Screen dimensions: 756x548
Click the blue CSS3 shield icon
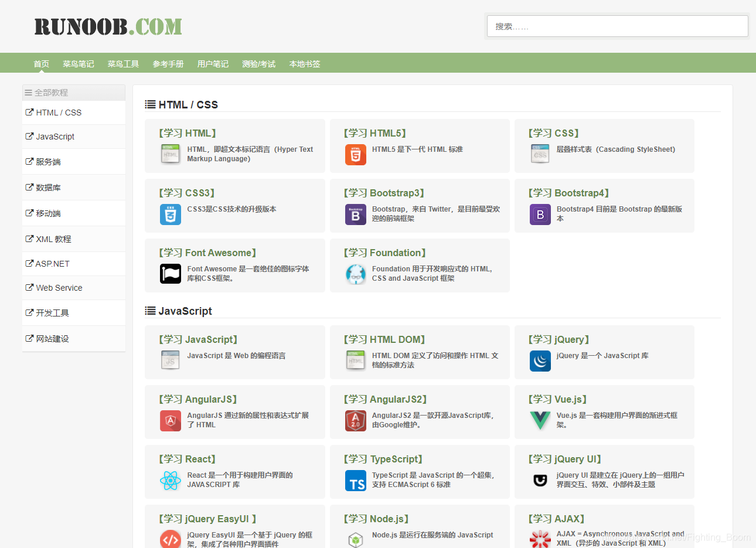(170, 215)
